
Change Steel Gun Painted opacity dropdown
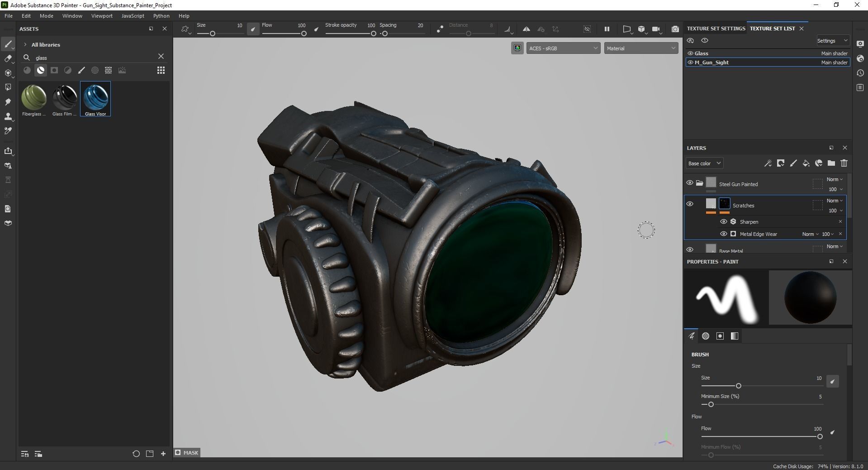(835, 189)
